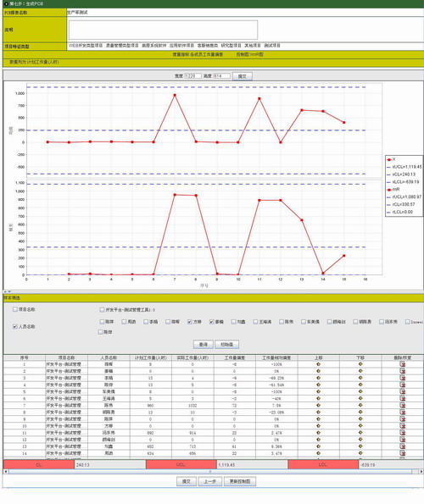This screenshot has width=424, height=504.
Task: Click the chart width input field
Action: click(193, 76)
